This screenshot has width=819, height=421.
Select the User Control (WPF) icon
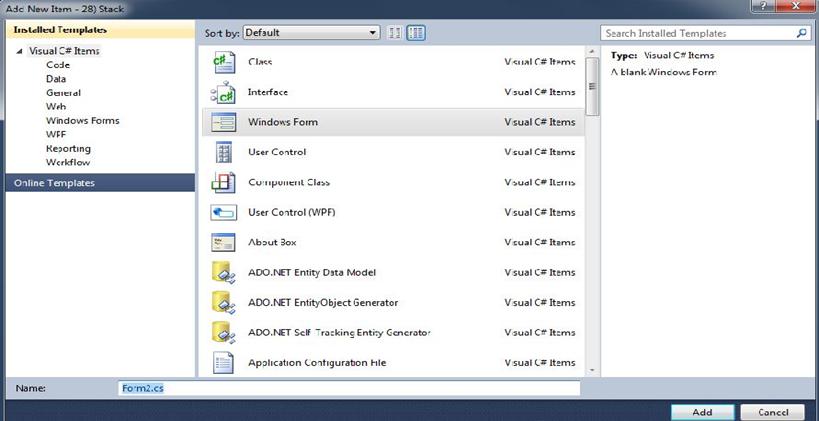click(x=222, y=212)
